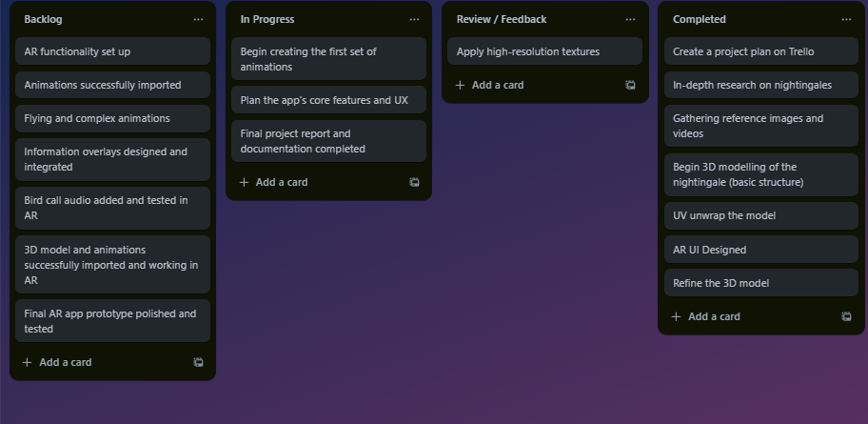Viewport: 868px width, 424px height.
Task: Click create-from-template icon in Review / Feedback list
Action: click(630, 85)
